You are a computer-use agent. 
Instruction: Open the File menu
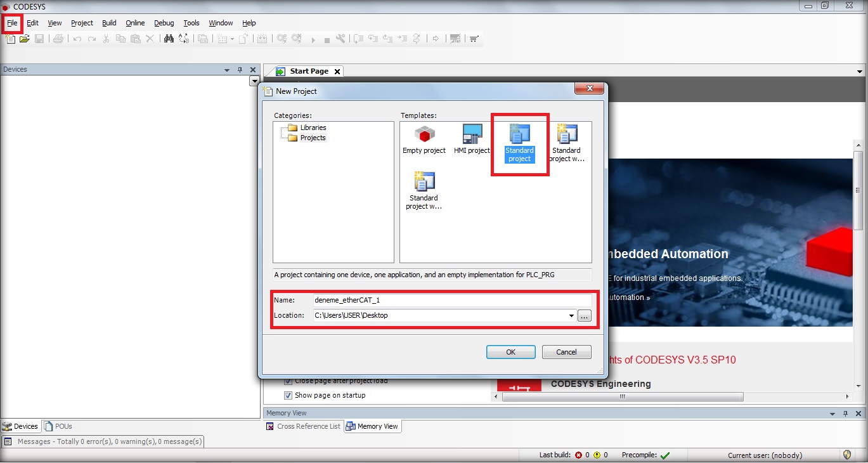coord(12,23)
